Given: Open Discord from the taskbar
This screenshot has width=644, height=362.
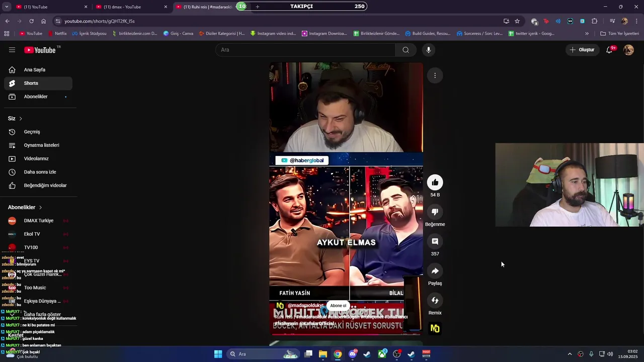Looking at the screenshot, I should pos(353,354).
